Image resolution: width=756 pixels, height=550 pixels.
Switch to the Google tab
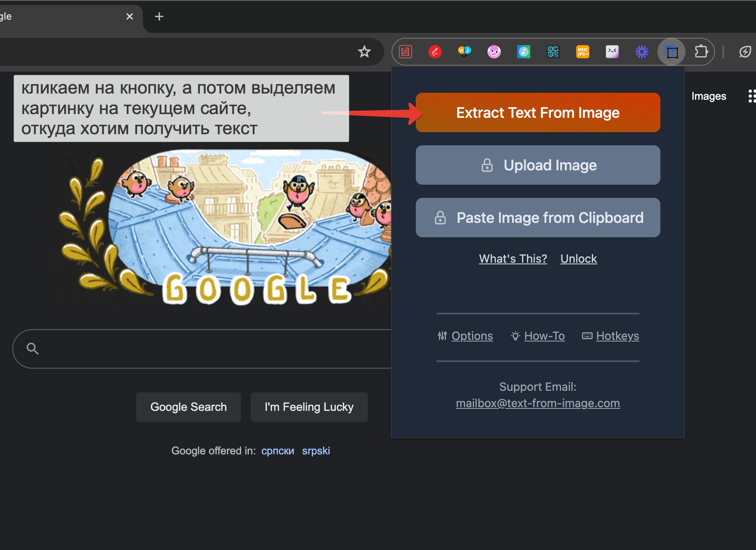[x=62, y=16]
